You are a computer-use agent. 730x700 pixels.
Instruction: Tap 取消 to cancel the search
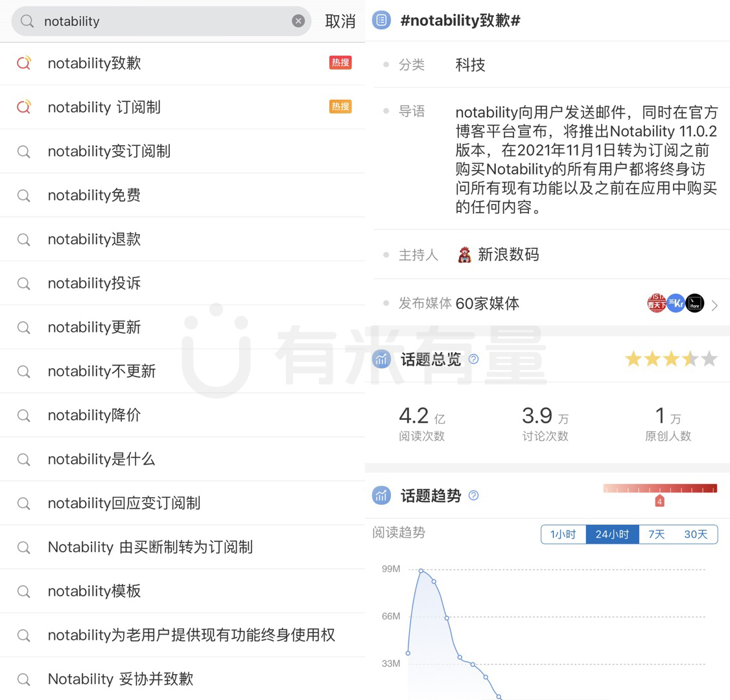pyautogui.click(x=340, y=21)
